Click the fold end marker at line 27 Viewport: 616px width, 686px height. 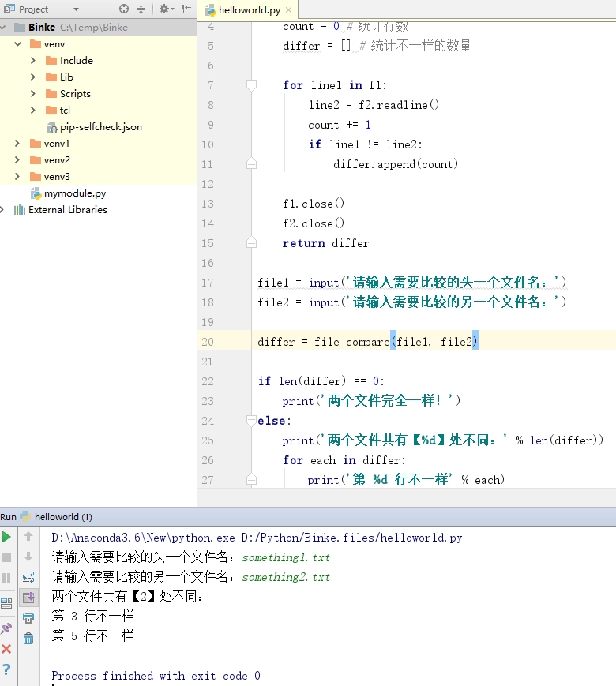point(251,479)
